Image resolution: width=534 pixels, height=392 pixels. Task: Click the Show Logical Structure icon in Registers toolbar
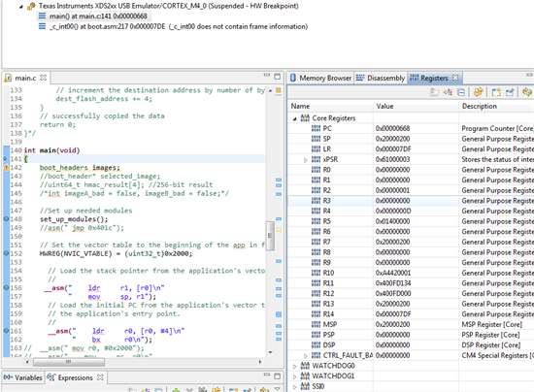coord(448,92)
